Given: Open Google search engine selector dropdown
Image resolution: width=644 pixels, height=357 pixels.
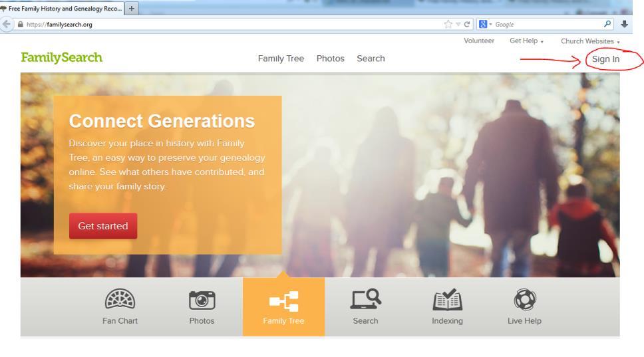Looking at the screenshot, I should 484,24.
